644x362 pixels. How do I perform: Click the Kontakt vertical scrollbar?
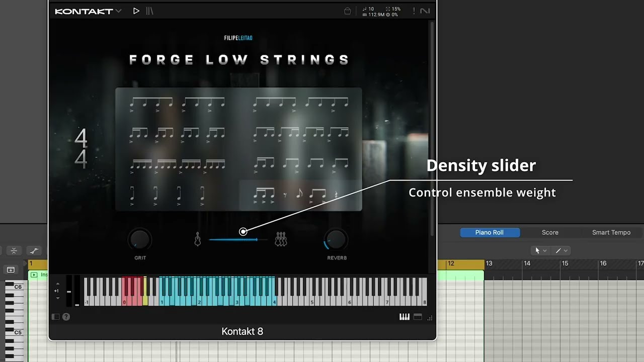point(432,128)
